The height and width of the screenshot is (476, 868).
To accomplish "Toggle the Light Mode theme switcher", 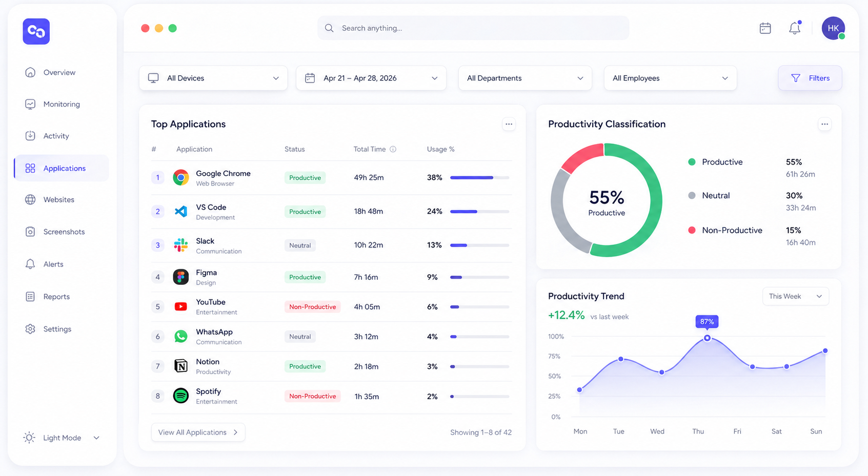I will pyautogui.click(x=62, y=438).
